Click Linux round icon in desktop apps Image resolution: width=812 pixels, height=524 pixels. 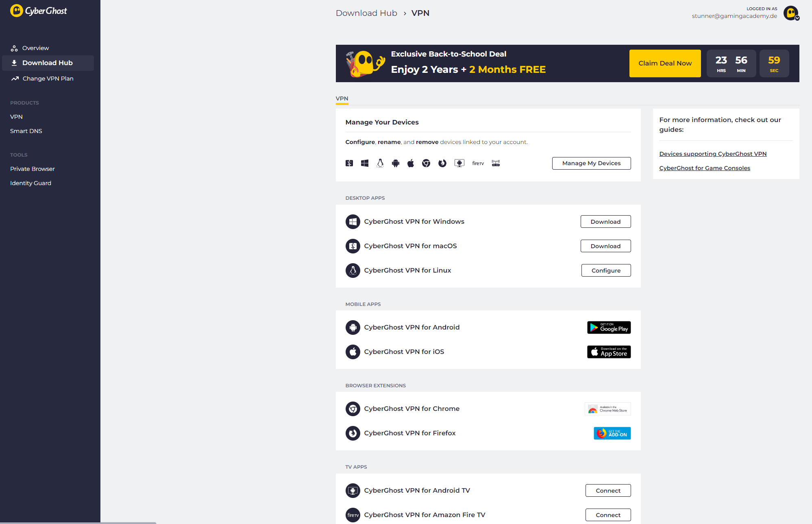coord(353,271)
